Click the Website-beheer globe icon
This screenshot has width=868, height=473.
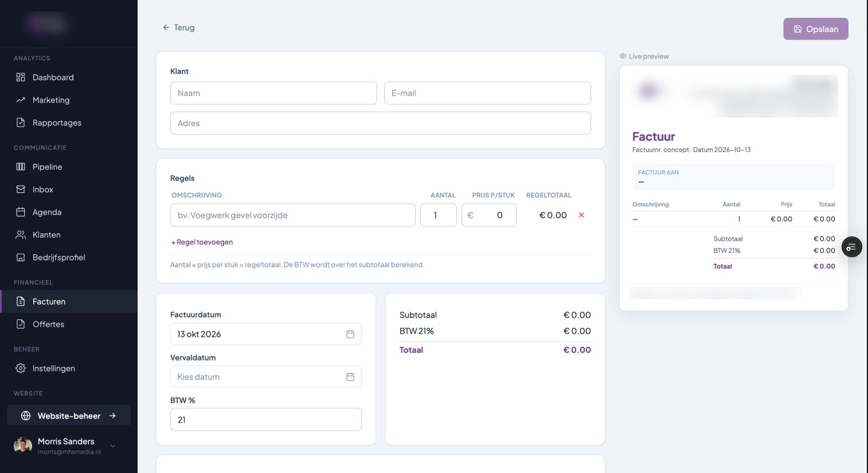[x=26, y=416]
